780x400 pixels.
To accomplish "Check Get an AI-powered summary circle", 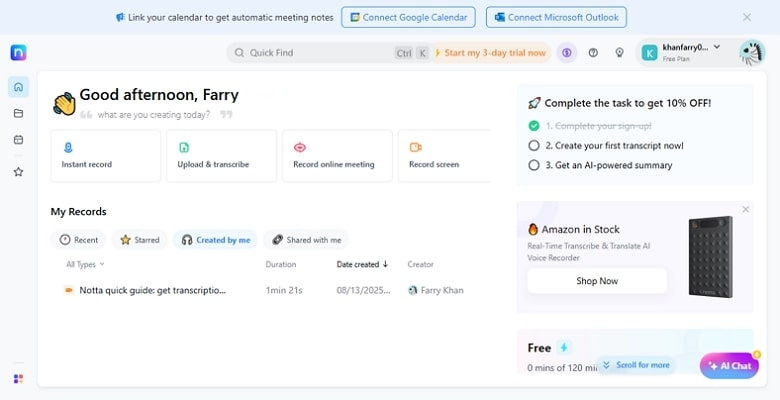I will [534, 165].
